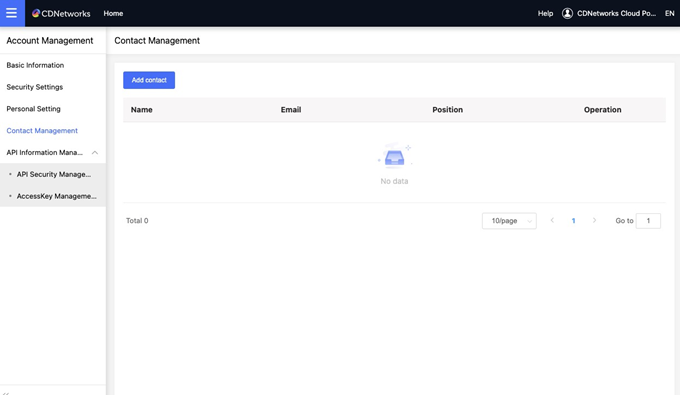
Task: Click the CDNetworks logo
Action: (x=61, y=13)
